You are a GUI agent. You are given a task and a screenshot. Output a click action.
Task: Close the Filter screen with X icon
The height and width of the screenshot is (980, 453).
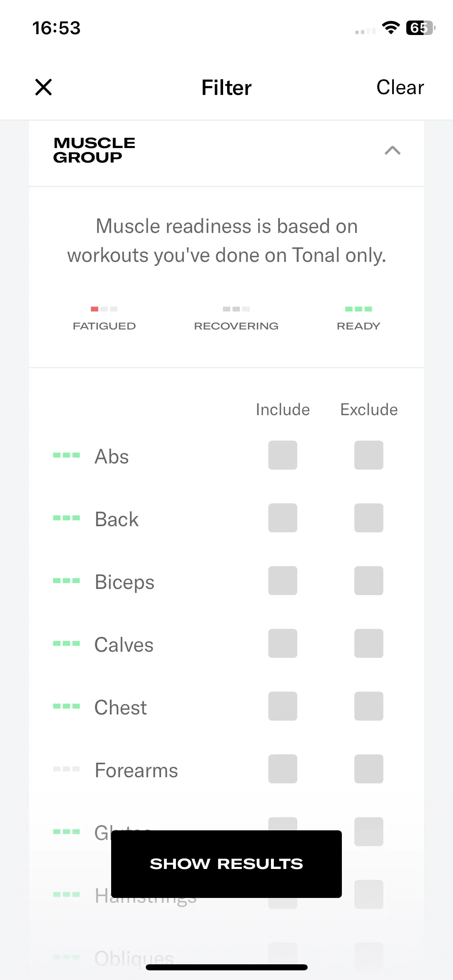pos(43,87)
